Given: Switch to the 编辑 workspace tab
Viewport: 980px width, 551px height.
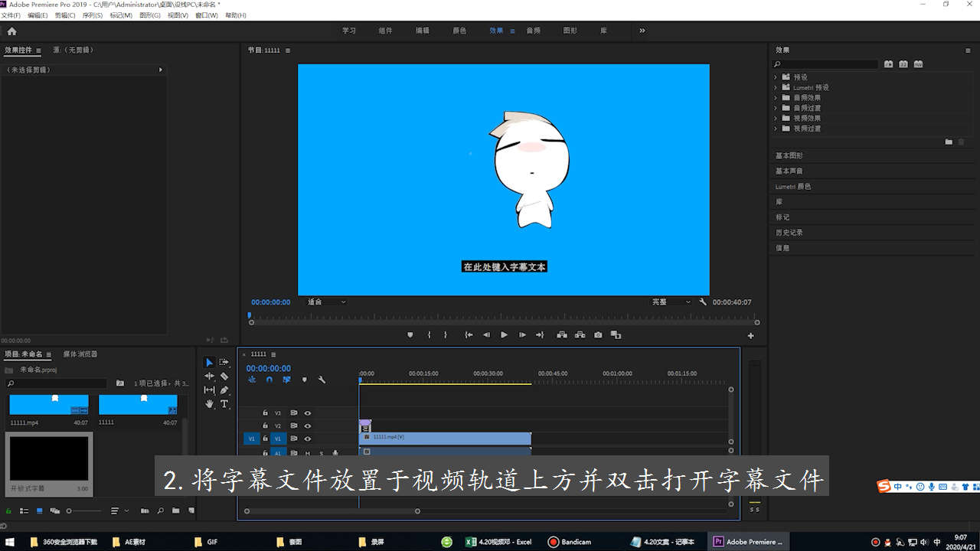Looking at the screenshot, I should pyautogui.click(x=422, y=31).
